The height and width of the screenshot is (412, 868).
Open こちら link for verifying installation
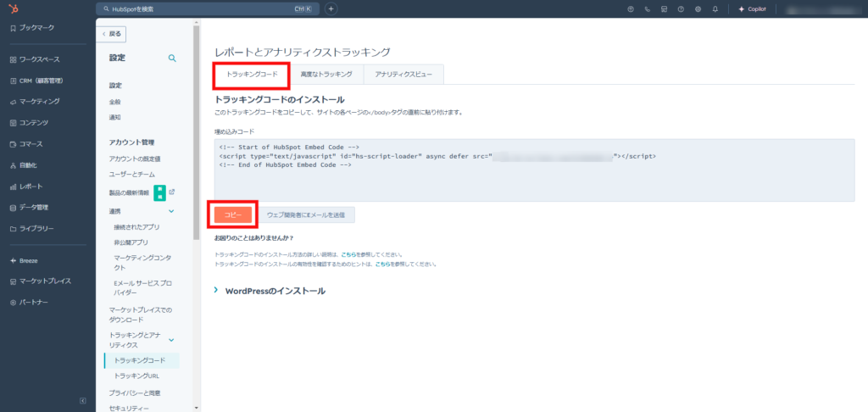tap(382, 264)
